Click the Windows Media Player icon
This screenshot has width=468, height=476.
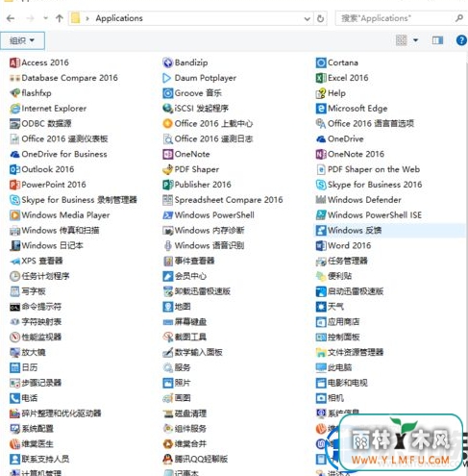[x=14, y=215]
